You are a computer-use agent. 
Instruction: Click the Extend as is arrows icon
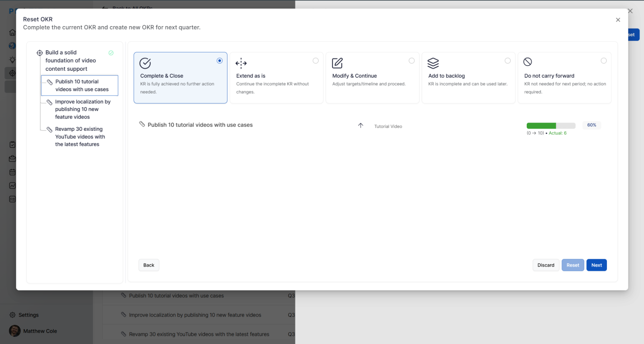241,63
